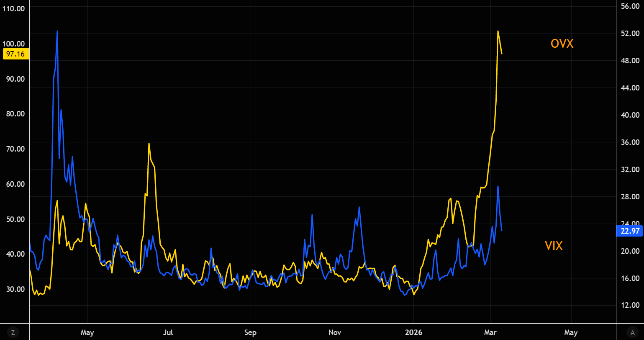Click the 90.00 left price scale value
The height and width of the screenshot is (340, 644).
pos(15,79)
